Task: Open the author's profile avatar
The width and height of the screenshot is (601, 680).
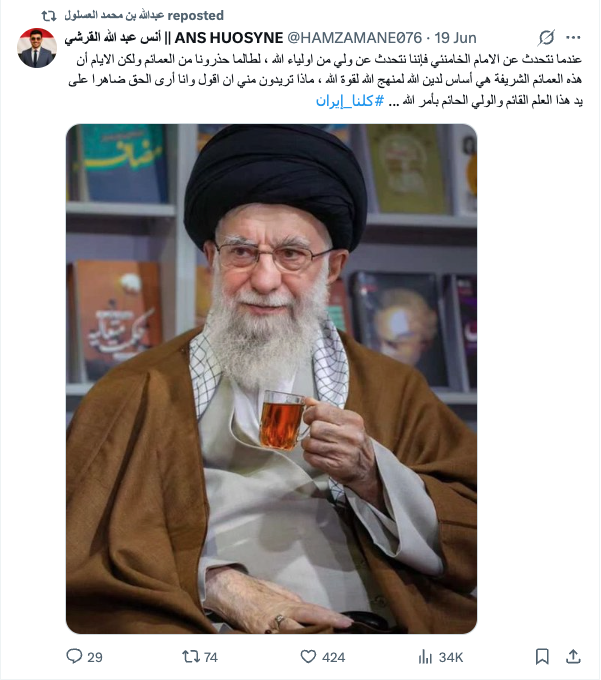Action: (x=37, y=48)
